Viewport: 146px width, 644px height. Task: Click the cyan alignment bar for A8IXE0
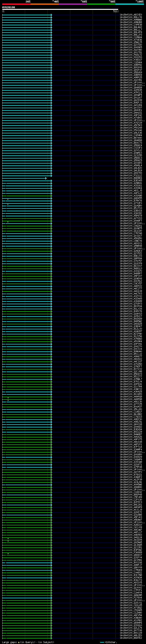point(27,15)
